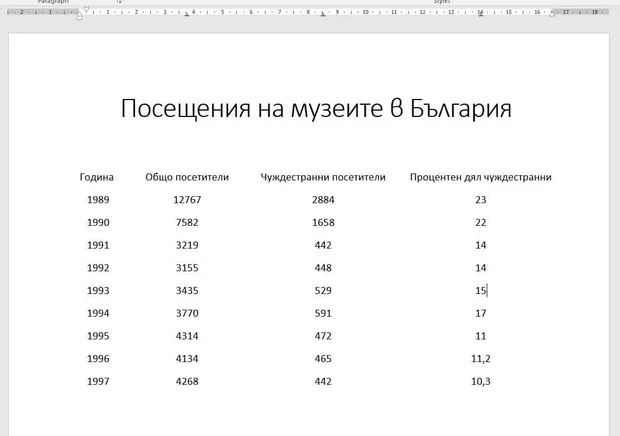Click the year 1995 cell
620x436 pixels.
98,336
